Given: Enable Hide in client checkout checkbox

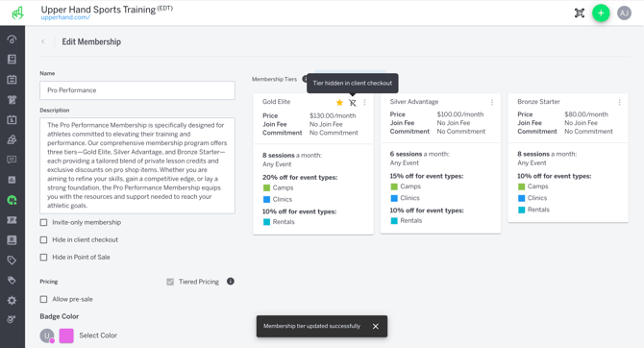Looking at the screenshot, I should click(x=43, y=239).
